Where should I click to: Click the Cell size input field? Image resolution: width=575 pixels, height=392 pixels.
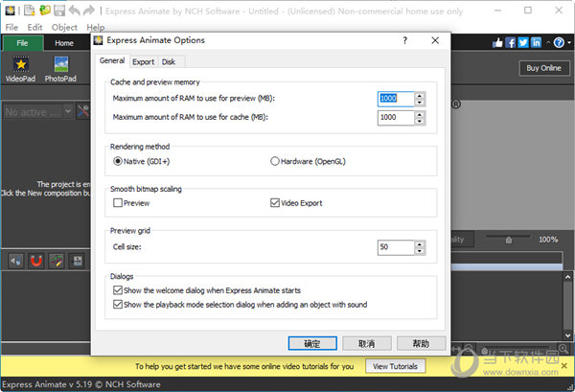click(x=396, y=247)
